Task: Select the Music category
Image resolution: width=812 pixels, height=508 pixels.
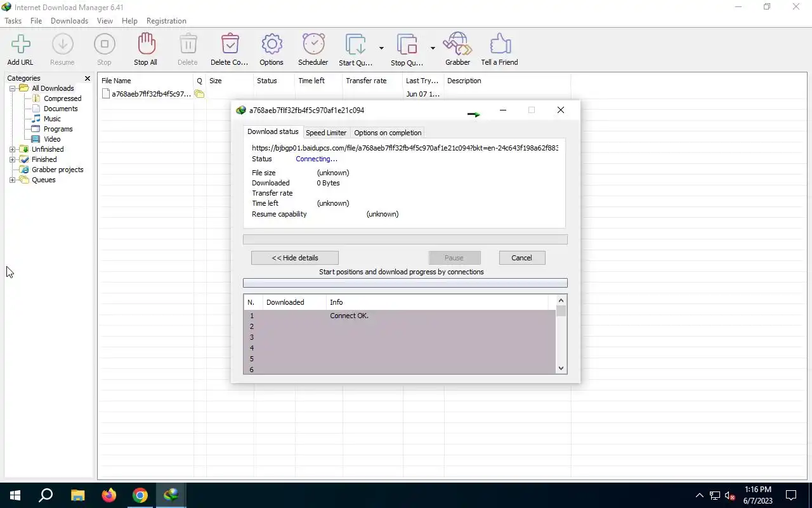Action: [x=52, y=119]
